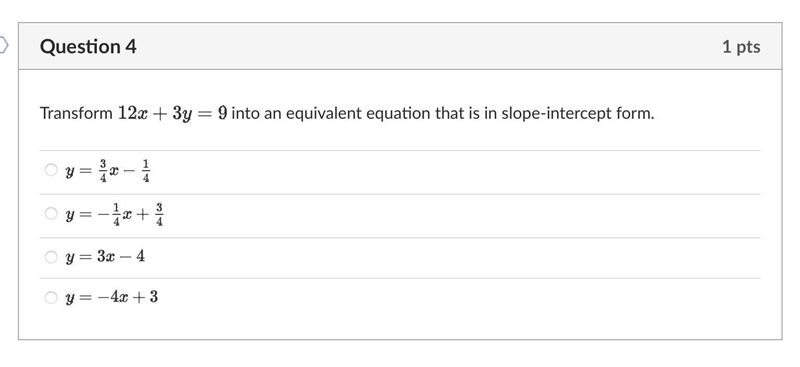Pick the radio button for y = 3x − 4

(x=51, y=256)
